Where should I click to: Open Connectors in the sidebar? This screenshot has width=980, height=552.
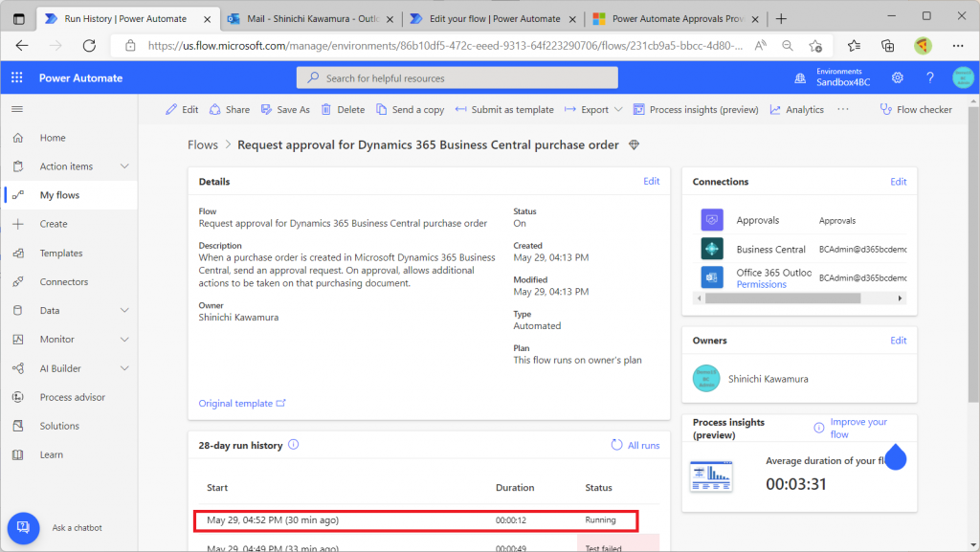click(64, 281)
